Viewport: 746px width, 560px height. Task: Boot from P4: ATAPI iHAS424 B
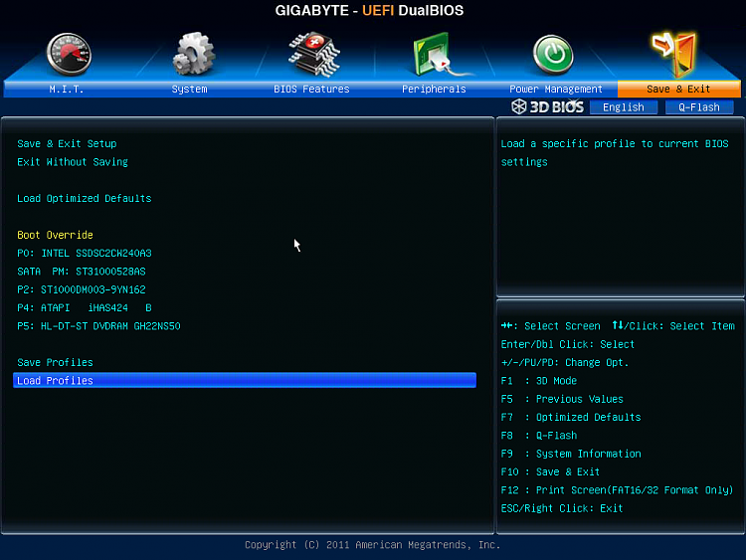pos(85,307)
